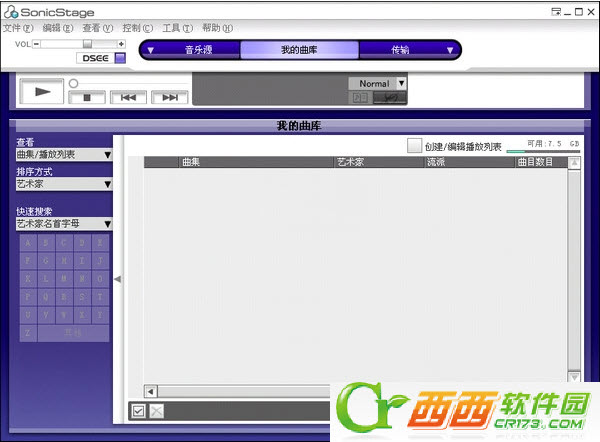Open the 艺术家名首字母 quick search dropdown
The width and height of the screenshot is (600, 442).
click(64, 224)
